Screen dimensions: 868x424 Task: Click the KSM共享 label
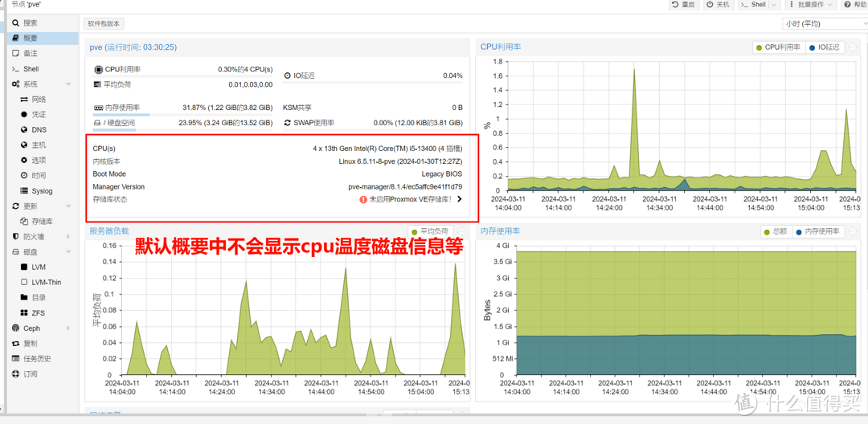[297, 108]
